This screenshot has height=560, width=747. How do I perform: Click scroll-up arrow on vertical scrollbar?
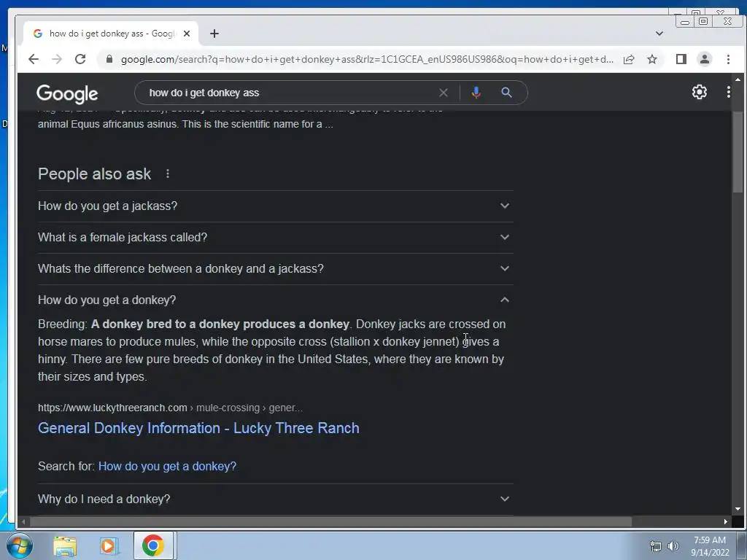pos(738,79)
